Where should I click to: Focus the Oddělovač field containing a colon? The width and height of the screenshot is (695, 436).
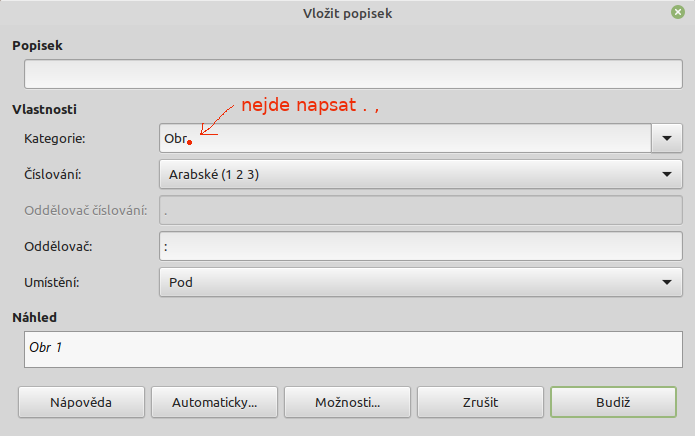(x=421, y=246)
